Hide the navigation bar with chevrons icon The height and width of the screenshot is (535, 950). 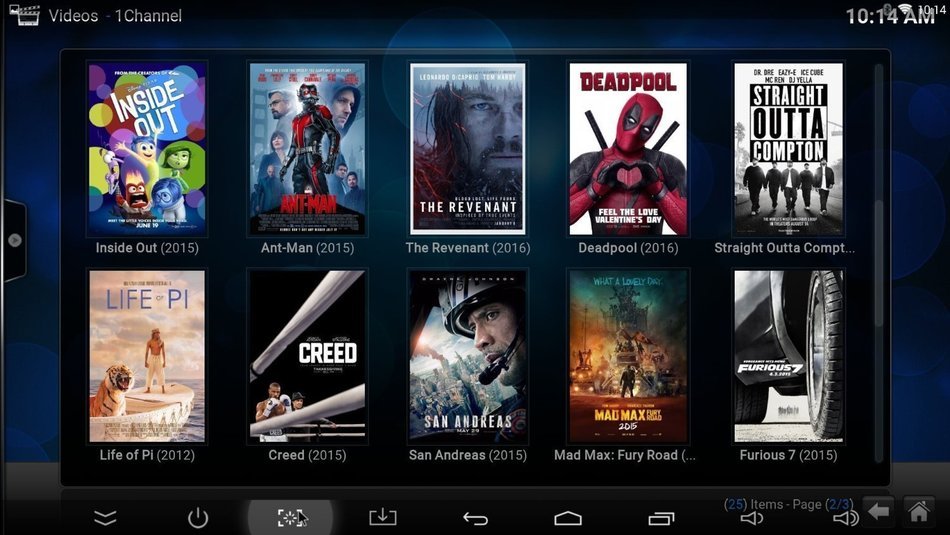tap(105, 518)
